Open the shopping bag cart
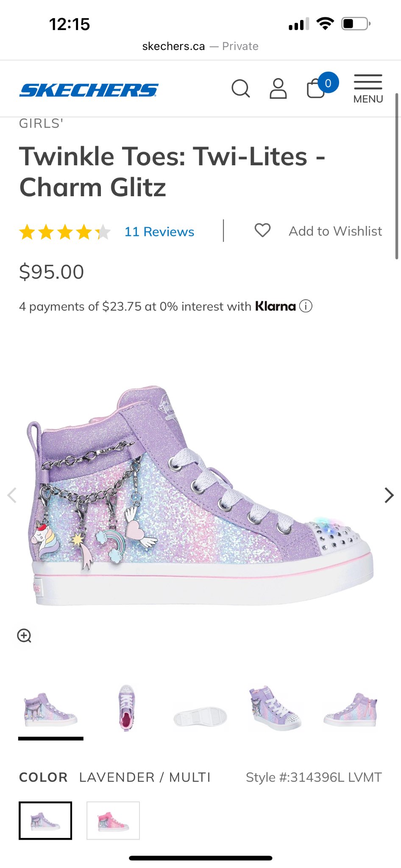Image resolution: width=401 pixels, height=868 pixels. [x=316, y=89]
